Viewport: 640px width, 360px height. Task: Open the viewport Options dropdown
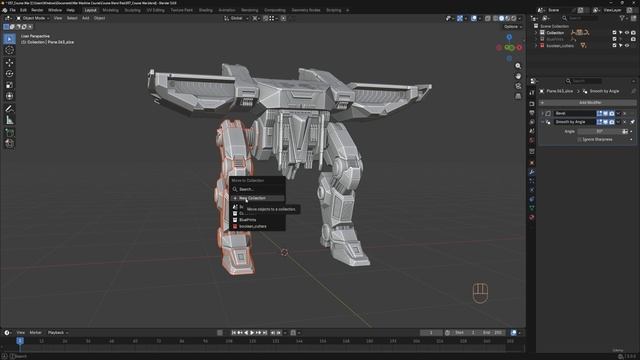point(513,27)
